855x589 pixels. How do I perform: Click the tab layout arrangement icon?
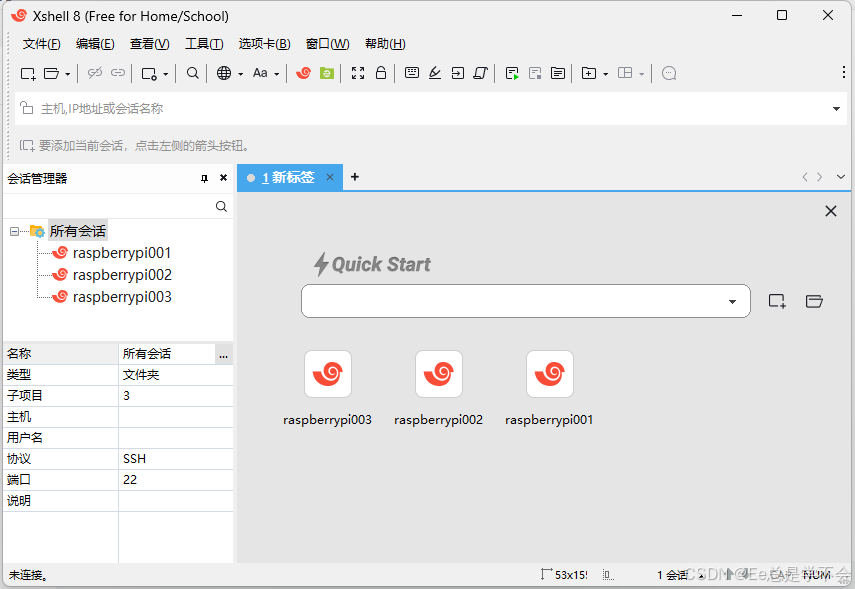[625, 73]
